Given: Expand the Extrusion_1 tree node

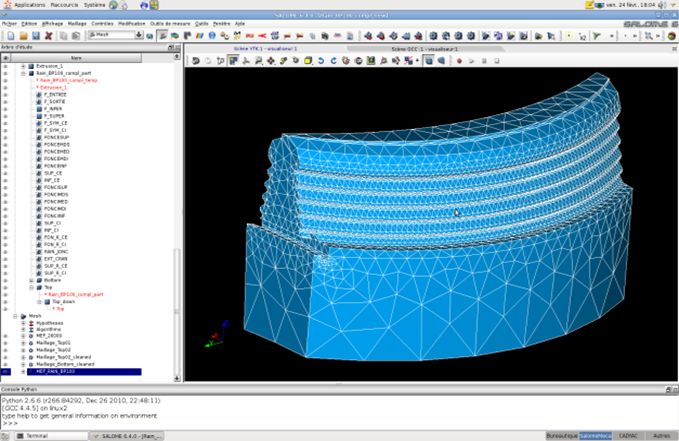Looking at the screenshot, I should pyautogui.click(x=23, y=66).
